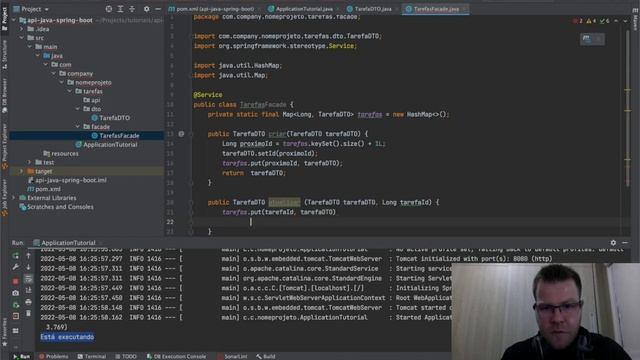The height and width of the screenshot is (360, 640).
Task: Collapse the facade package
Action: (x=78, y=127)
